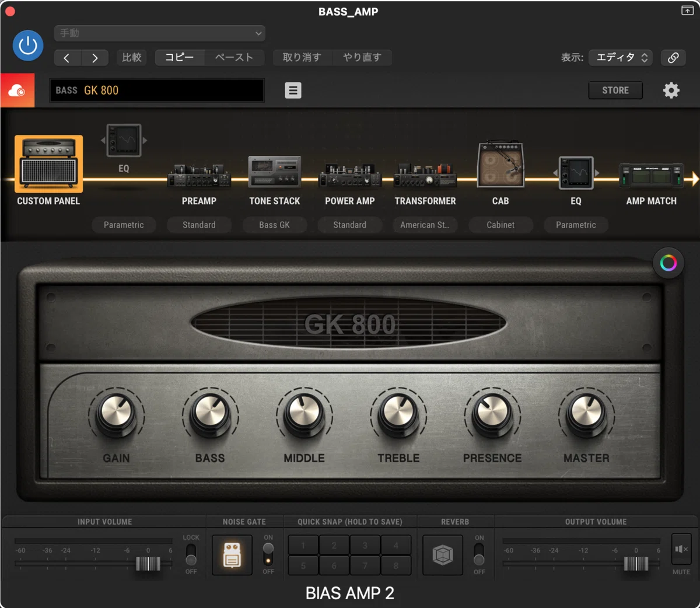Select Quick Snap slot 1
The height and width of the screenshot is (608, 700).
tap(303, 546)
